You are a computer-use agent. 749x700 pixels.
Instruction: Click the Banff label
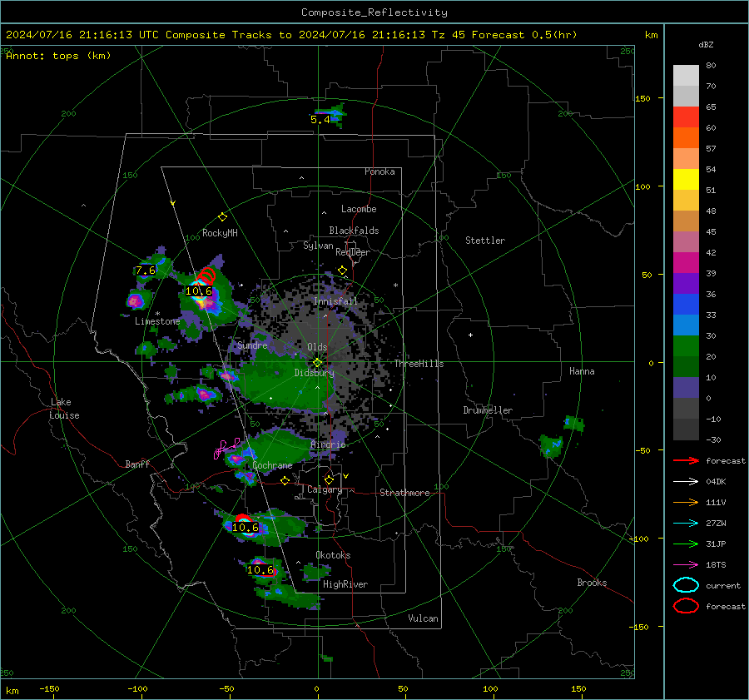coord(137,464)
